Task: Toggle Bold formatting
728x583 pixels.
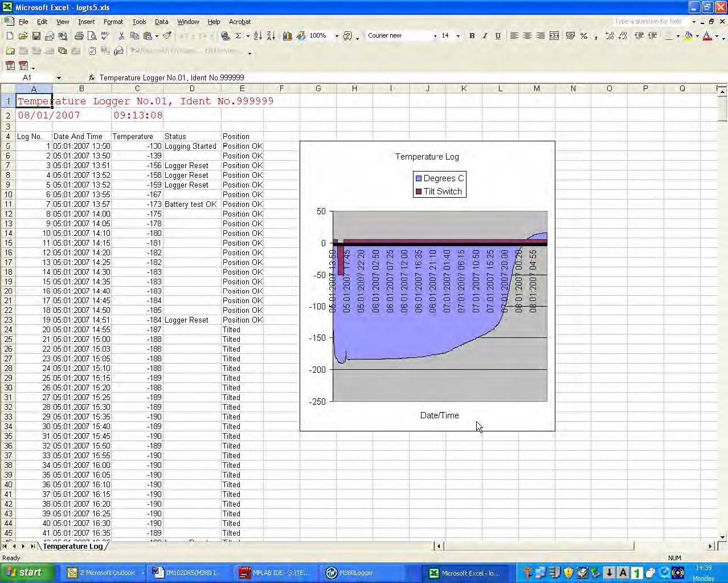Action: point(472,36)
